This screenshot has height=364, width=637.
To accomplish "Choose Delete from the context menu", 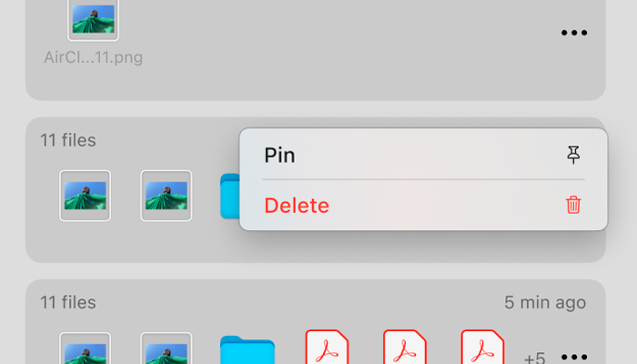I will [x=424, y=205].
